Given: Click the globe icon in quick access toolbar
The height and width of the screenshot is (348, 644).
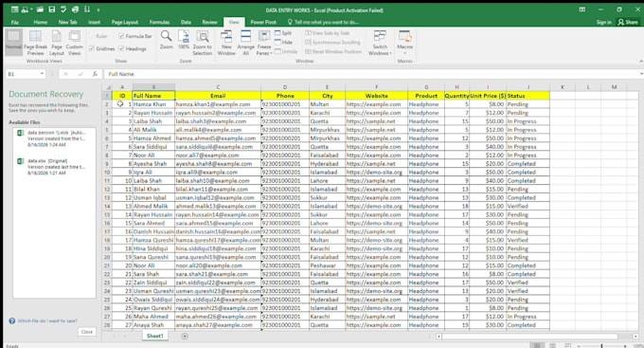Looking at the screenshot, I should click(x=75, y=9).
